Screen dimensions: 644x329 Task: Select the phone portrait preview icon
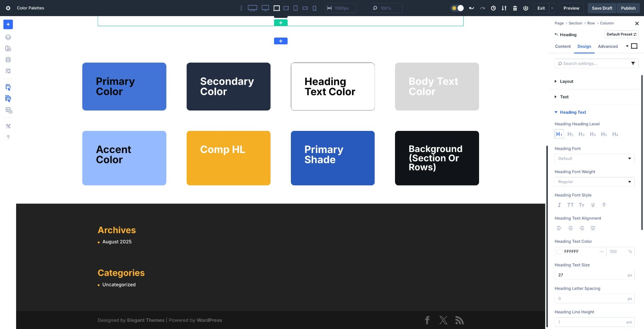pyautogui.click(x=314, y=8)
